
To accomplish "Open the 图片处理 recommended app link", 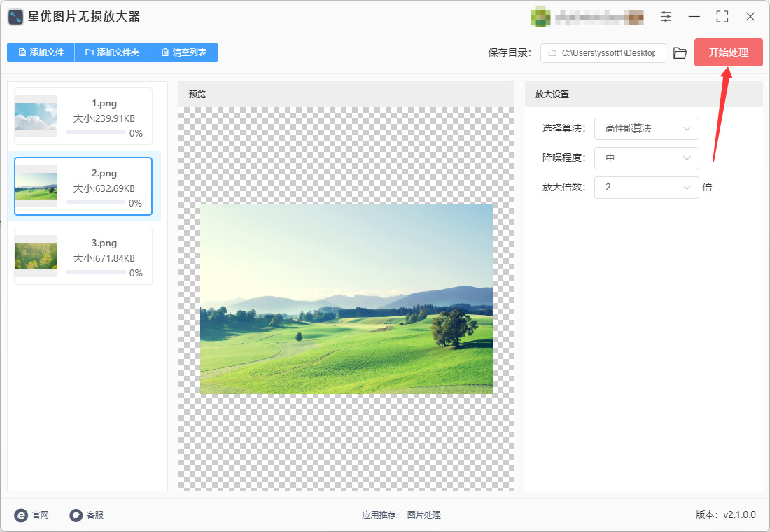I will click(x=423, y=514).
